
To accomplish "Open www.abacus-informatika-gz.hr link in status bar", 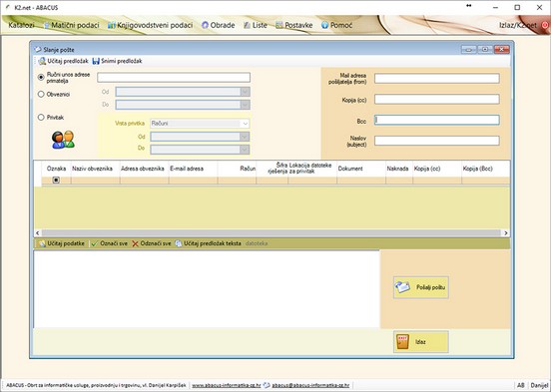I will coord(227,385).
